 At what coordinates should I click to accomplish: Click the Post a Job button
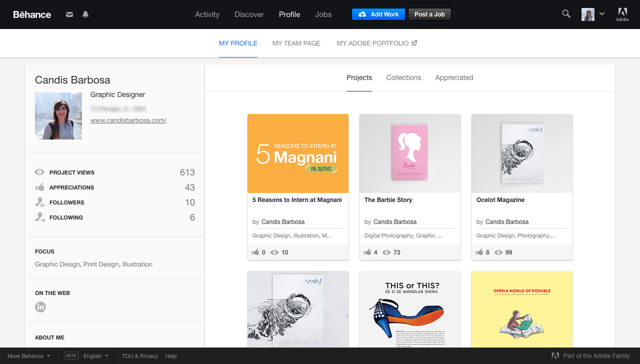click(429, 14)
